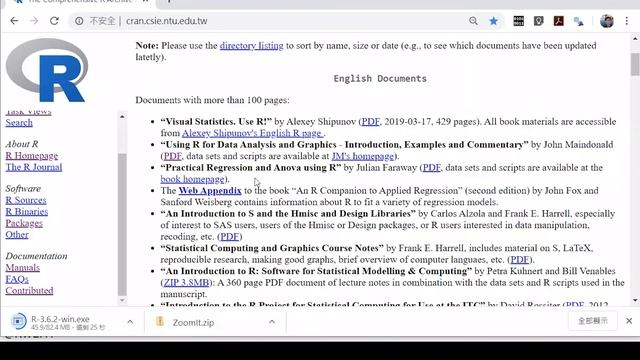The height and width of the screenshot is (360, 640).
Task: Open Packages sidebar link
Action: 24,223
